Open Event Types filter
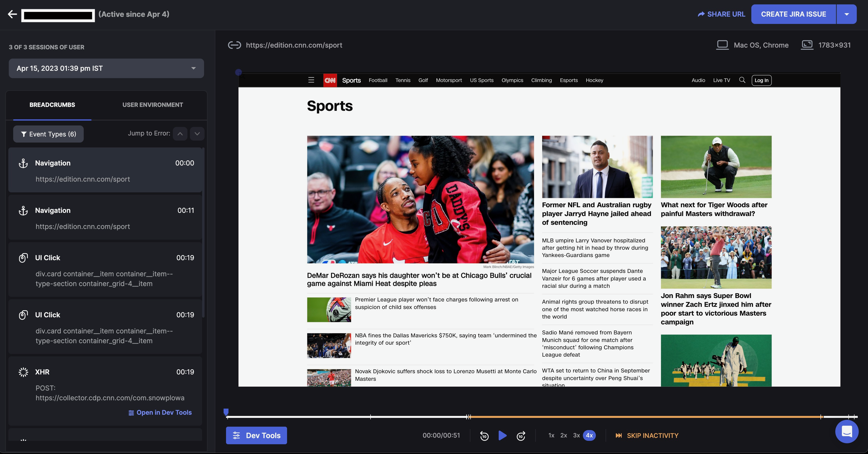Screen dimensions: 868x454 pos(48,134)
